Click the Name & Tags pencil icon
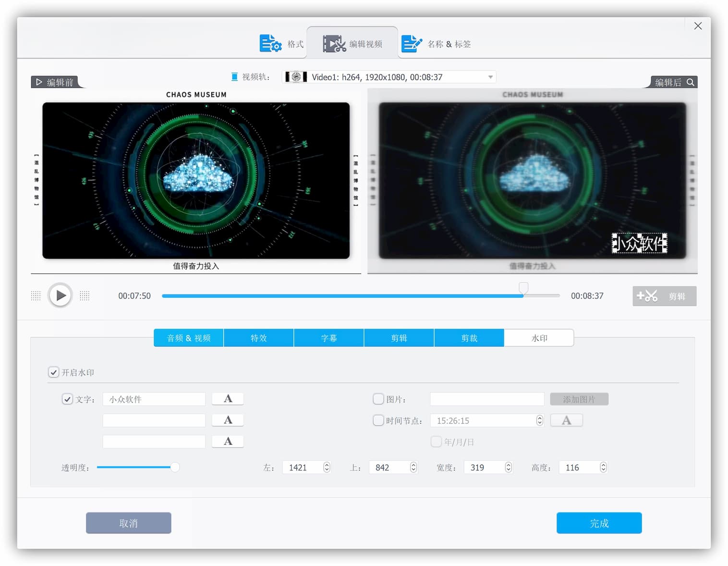The height and width of the screenshot is (566, 728). [412, 44]
